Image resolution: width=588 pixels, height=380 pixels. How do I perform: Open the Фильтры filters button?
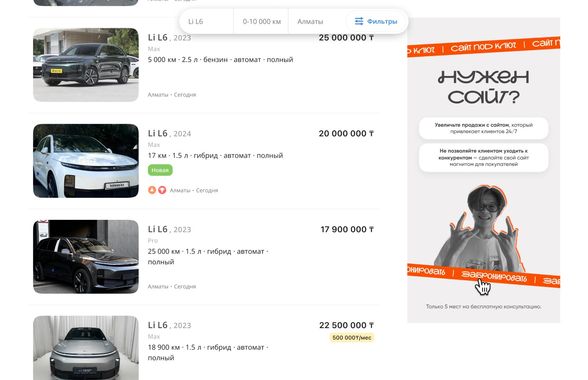point(376,21)
